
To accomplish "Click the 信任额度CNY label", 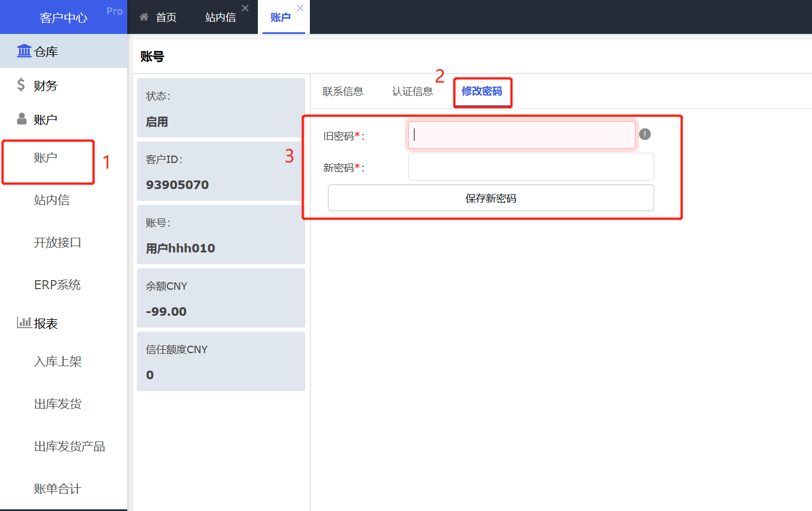I will pyautogui.click(x=176, y=349).
